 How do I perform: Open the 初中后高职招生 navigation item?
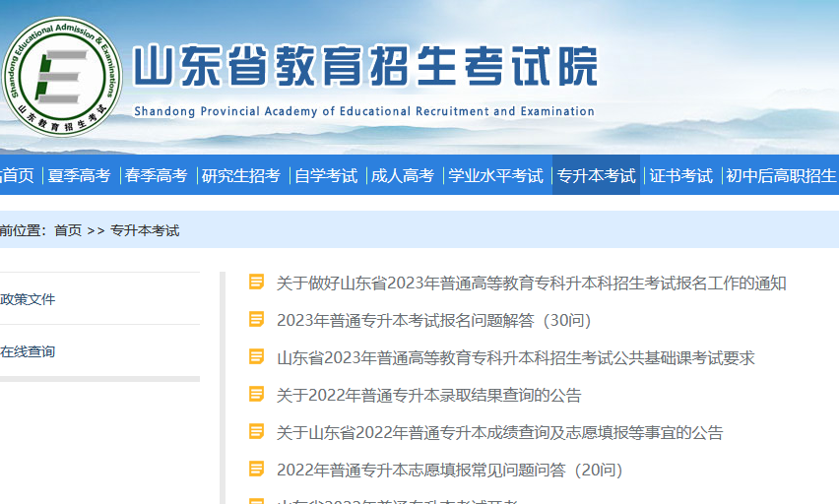coord(781,175)
